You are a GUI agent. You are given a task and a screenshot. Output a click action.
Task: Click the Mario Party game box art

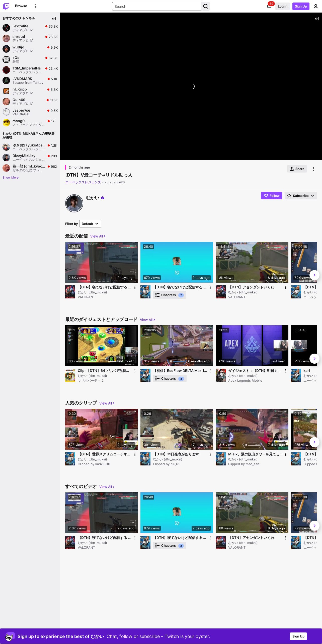(x=70, y=375)
